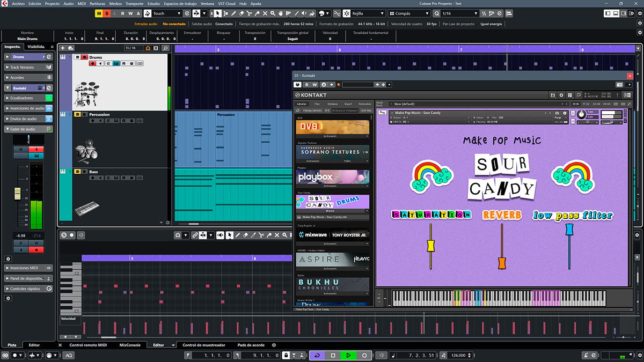
Task: Expand the Track Versions inspector section
Action: pos(29,67)
